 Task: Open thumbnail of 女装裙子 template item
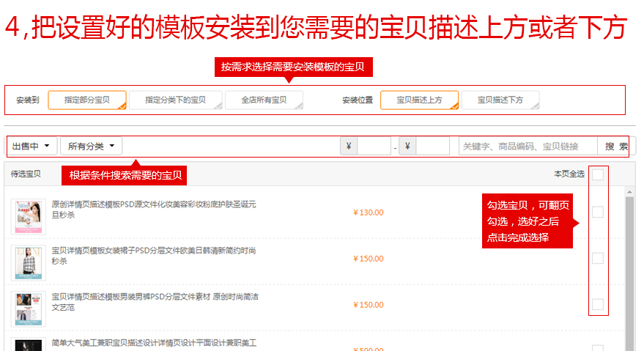coord(29,263)
